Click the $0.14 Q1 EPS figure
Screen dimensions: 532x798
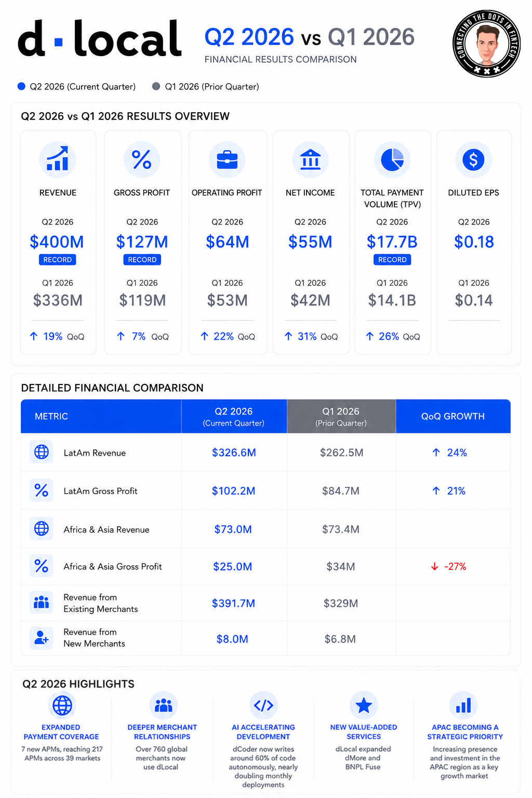coord(474,300)
